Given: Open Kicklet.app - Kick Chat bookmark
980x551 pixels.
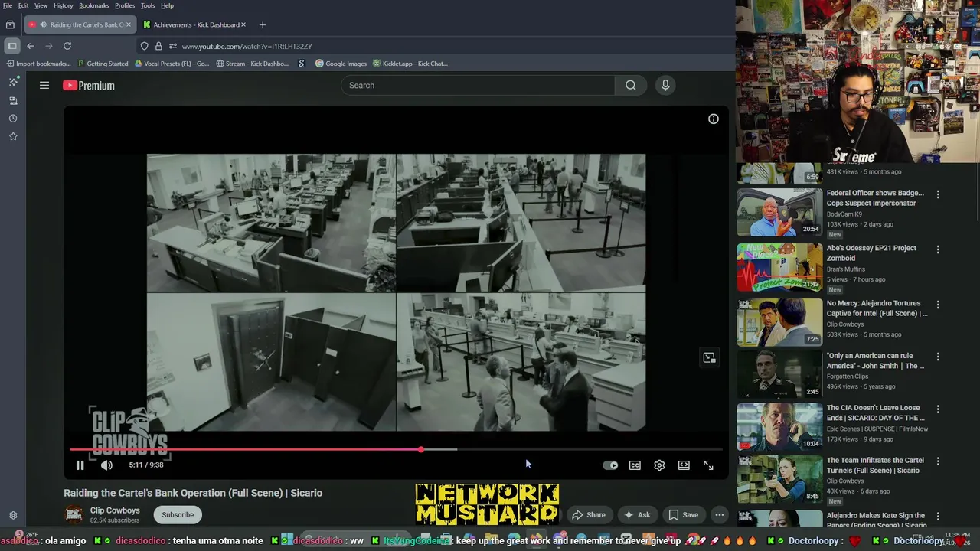Looking at the screenshot, I should 410,64.
